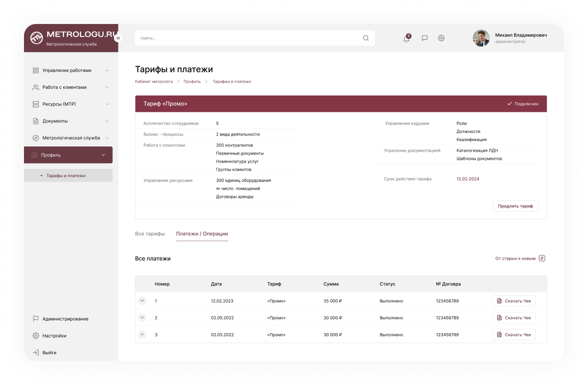This screenshot has width=588, height=385.
Task: Click the Найти search field
Action: [x=247, y=38]
